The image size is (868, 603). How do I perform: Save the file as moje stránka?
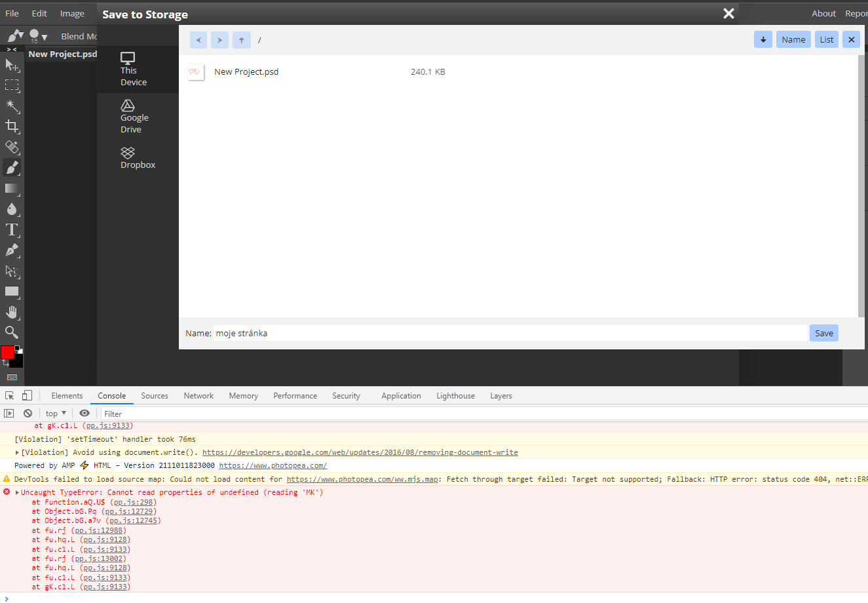click(x=823, y=332)
